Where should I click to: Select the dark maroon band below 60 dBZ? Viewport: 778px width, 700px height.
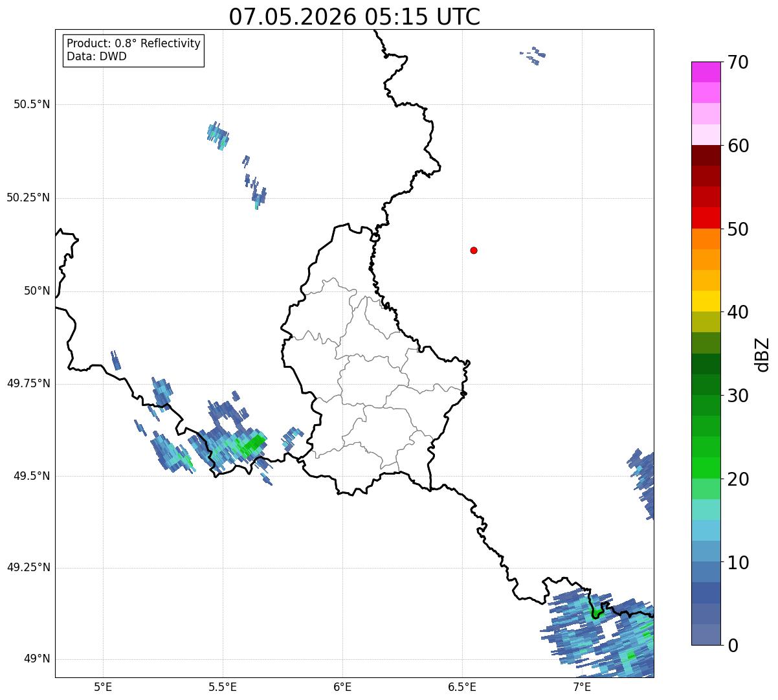pyautogui.click(x=706, y=155)
